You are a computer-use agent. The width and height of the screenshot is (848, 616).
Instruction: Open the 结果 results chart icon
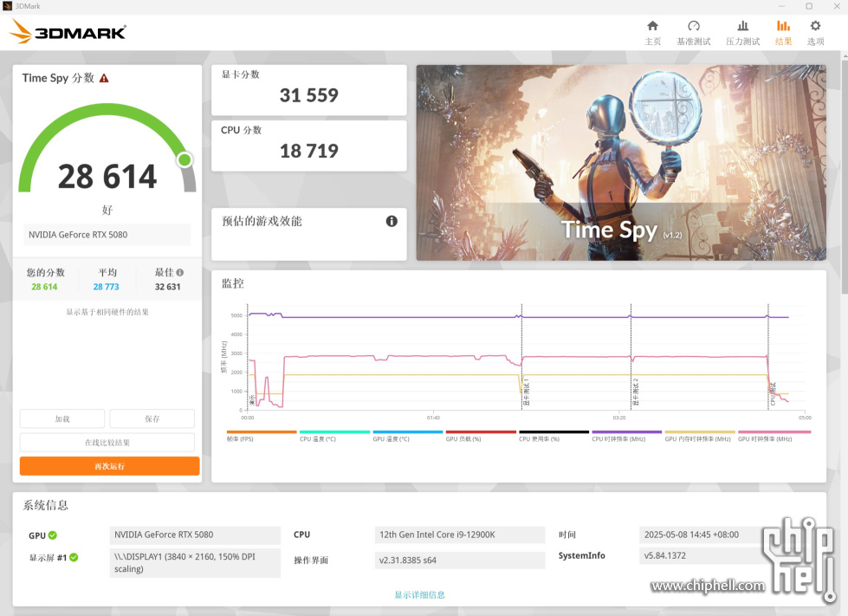tap(783, 26)
